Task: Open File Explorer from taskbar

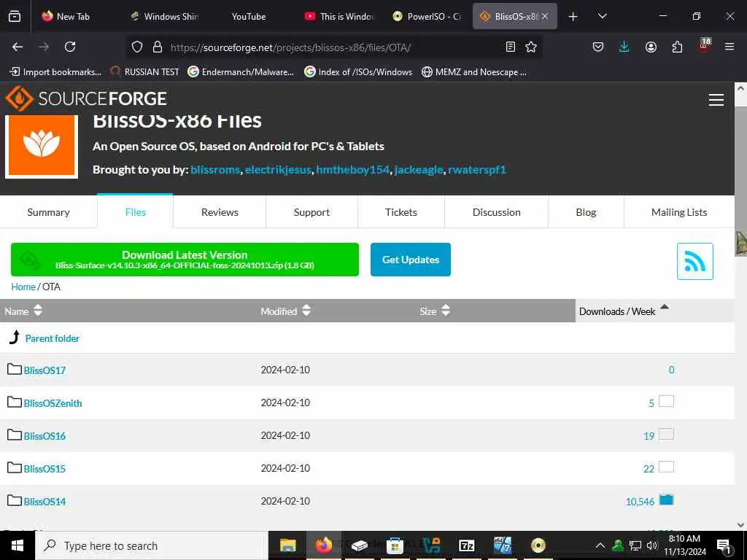Action: pyautogui.click(x=287, y=545)
